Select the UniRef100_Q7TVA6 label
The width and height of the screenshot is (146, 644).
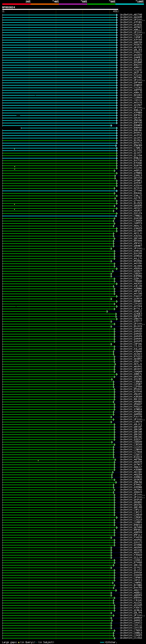point(131,191)
